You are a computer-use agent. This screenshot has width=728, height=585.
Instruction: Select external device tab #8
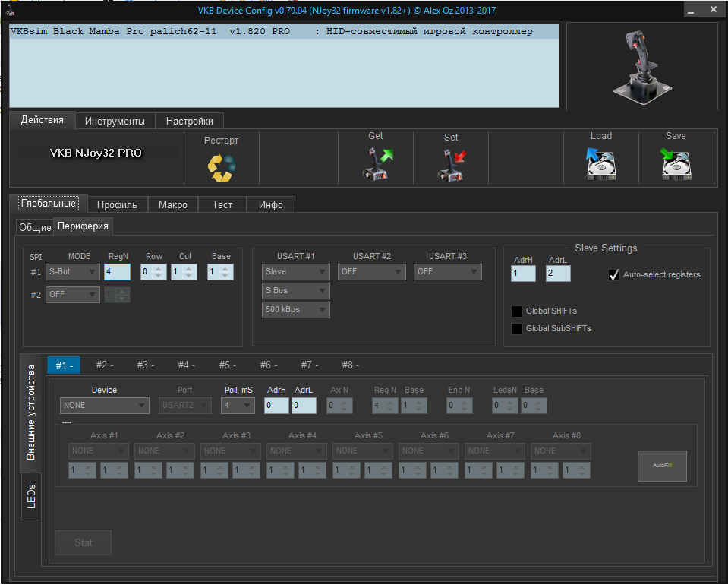click(x=350, y=365)
